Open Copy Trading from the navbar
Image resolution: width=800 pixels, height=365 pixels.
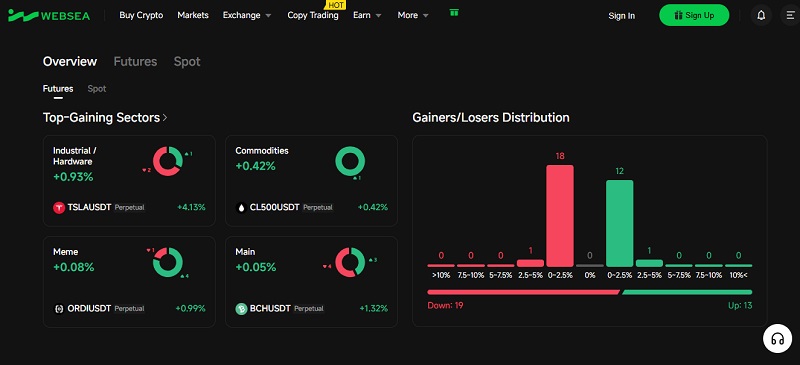(x=313, y=15)
